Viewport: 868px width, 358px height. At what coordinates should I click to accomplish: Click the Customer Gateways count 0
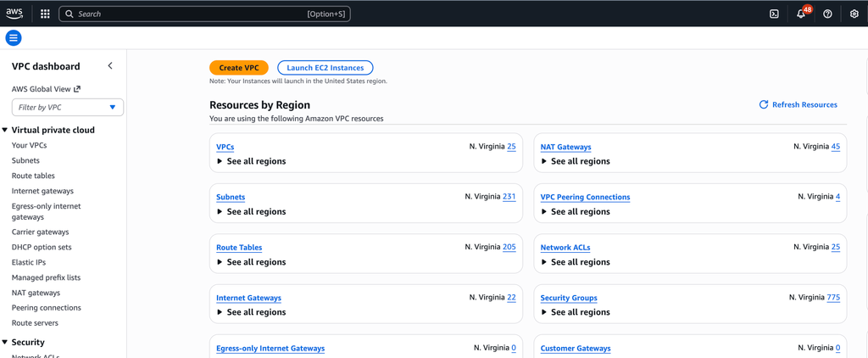[x=838, y=348]
